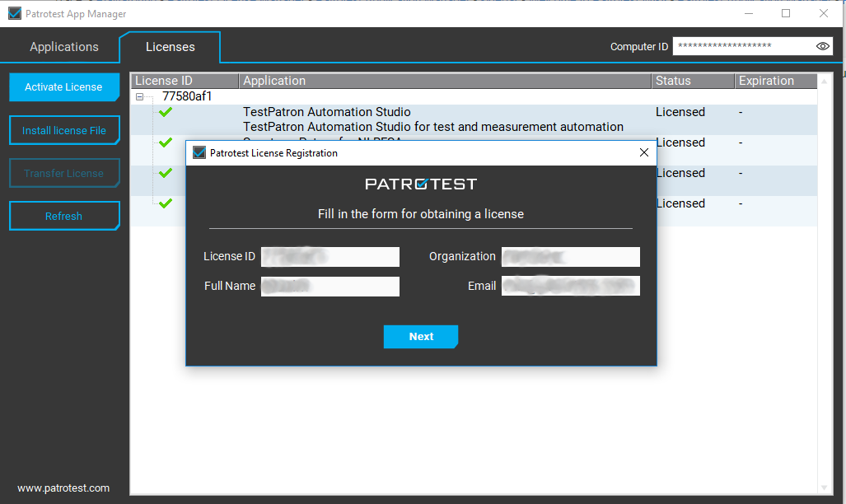Screen dimensions: 846x504
Task: Switch to the Applications tab
Action: pos(64,47)
